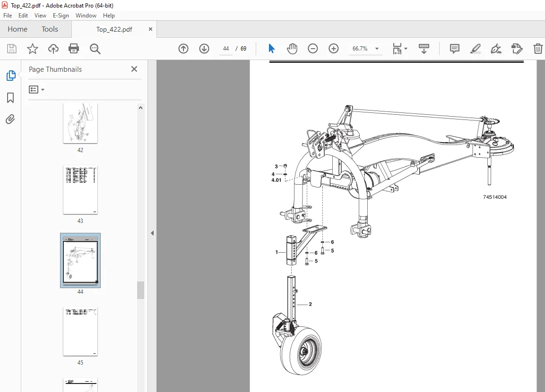Viewport: 545px width, 392px height.
Task: Select page 42 thumbnail
Action: (x=80, y=123)
